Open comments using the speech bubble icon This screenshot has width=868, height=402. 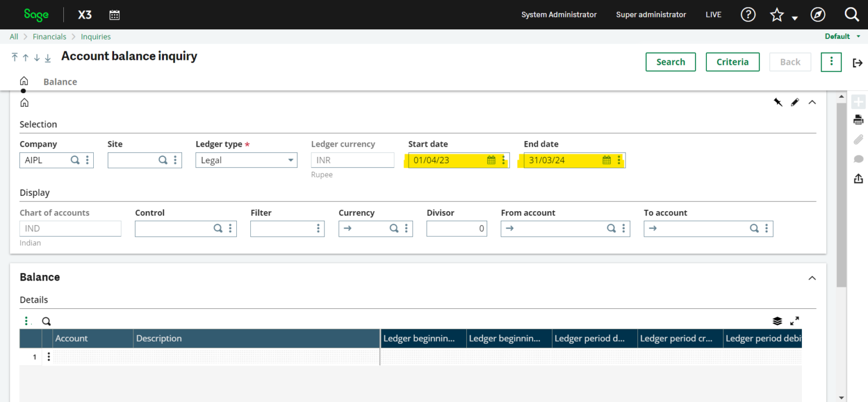858,159
